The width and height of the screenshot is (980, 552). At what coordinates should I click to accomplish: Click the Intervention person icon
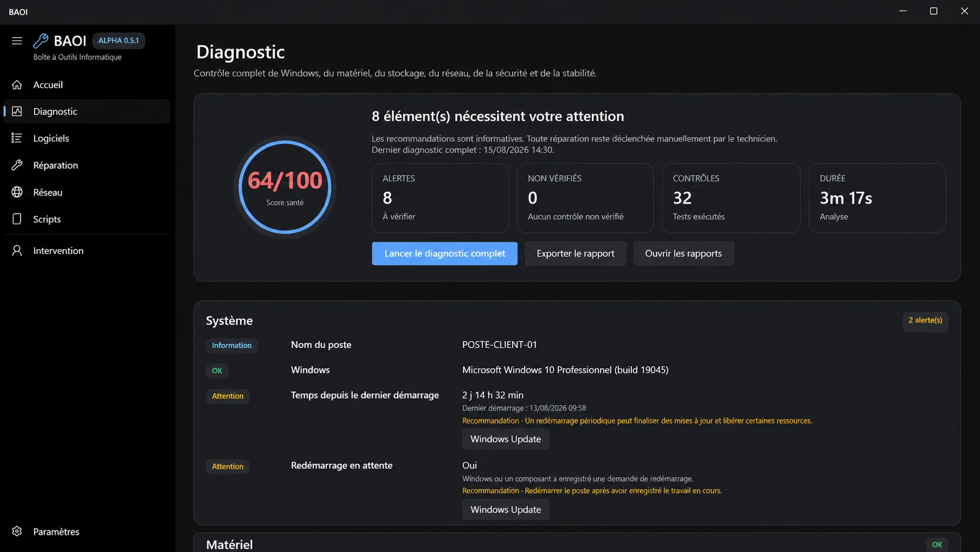pyautogui.click(x=17, y=250)
